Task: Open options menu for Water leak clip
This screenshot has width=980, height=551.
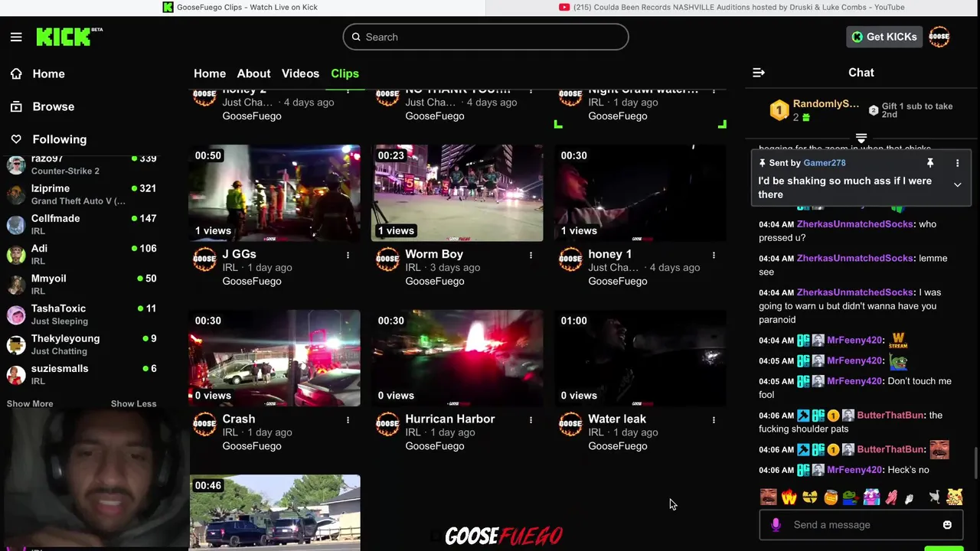Action: point(714,420)
